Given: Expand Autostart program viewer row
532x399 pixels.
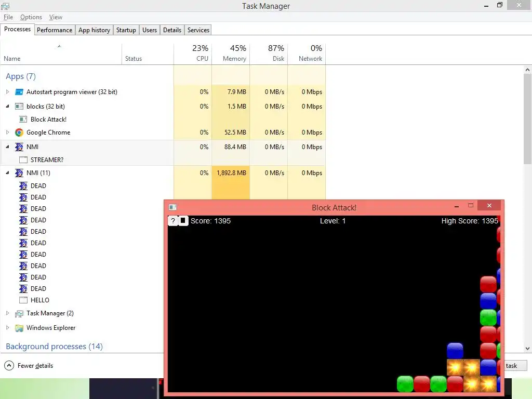Looking at the screenshot, I should (7, 92).
